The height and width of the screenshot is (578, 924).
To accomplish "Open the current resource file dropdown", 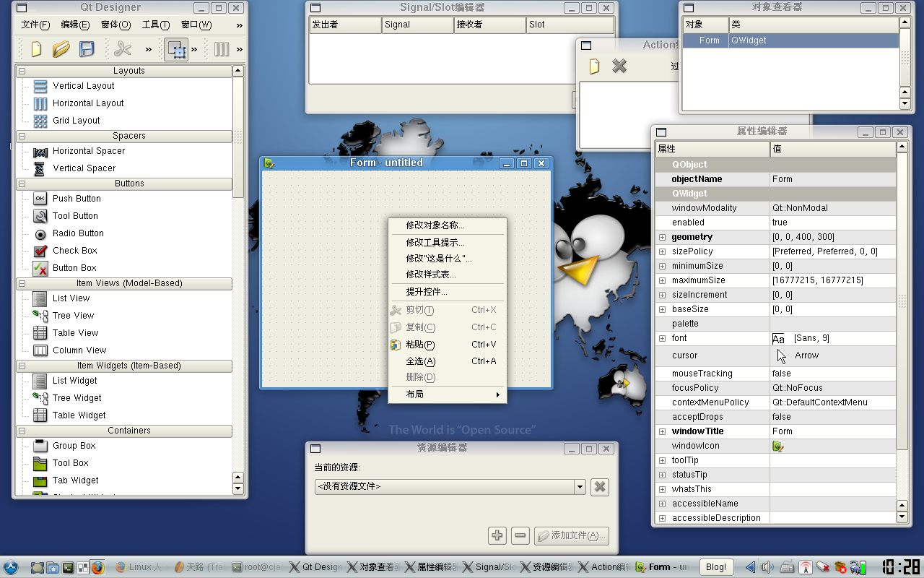I will 580,487.
